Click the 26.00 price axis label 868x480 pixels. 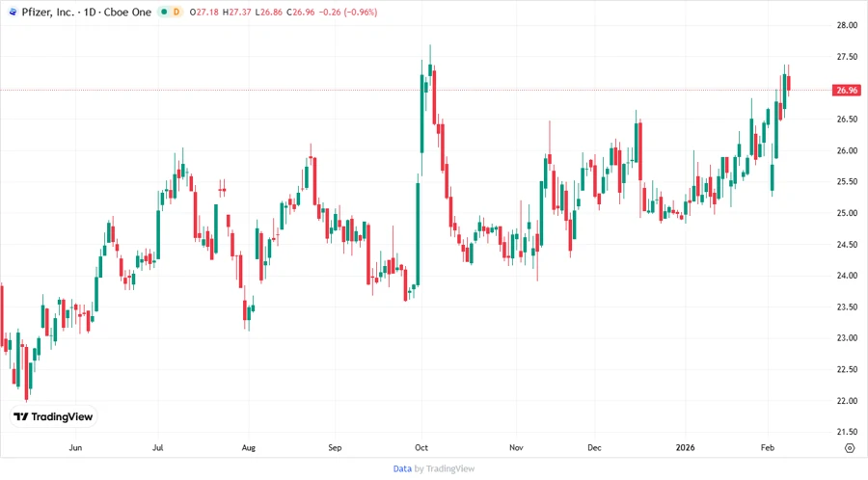(x=847, y=150)
